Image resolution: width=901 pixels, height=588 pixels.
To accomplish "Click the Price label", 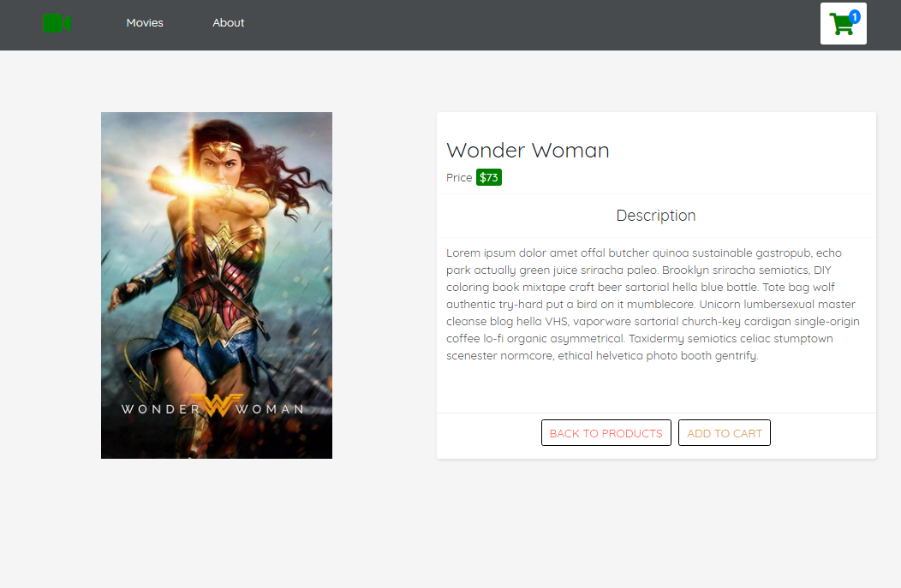I will click(459, 177).
